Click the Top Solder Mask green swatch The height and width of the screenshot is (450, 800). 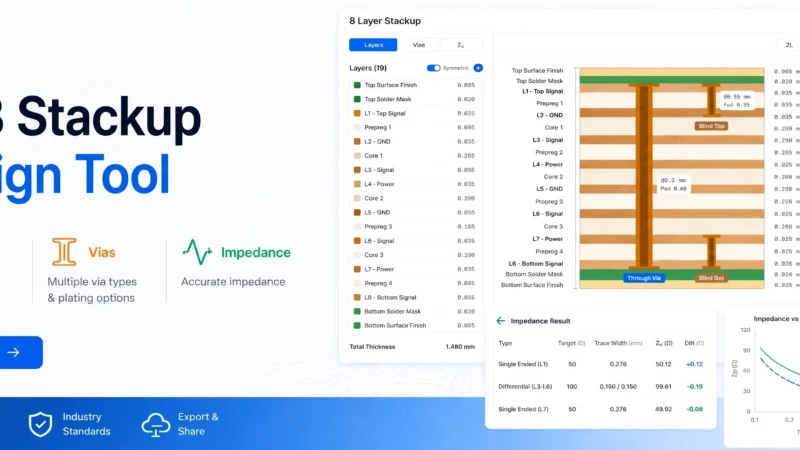(357, 99)
